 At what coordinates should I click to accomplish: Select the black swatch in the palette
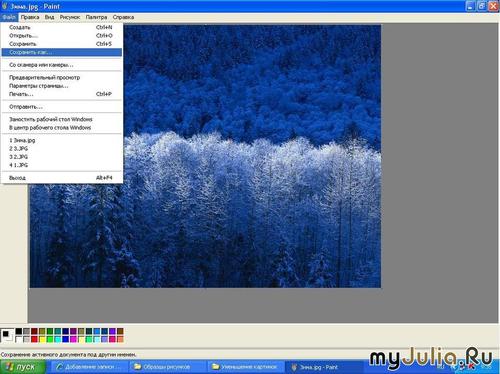[x=19, y=331]
